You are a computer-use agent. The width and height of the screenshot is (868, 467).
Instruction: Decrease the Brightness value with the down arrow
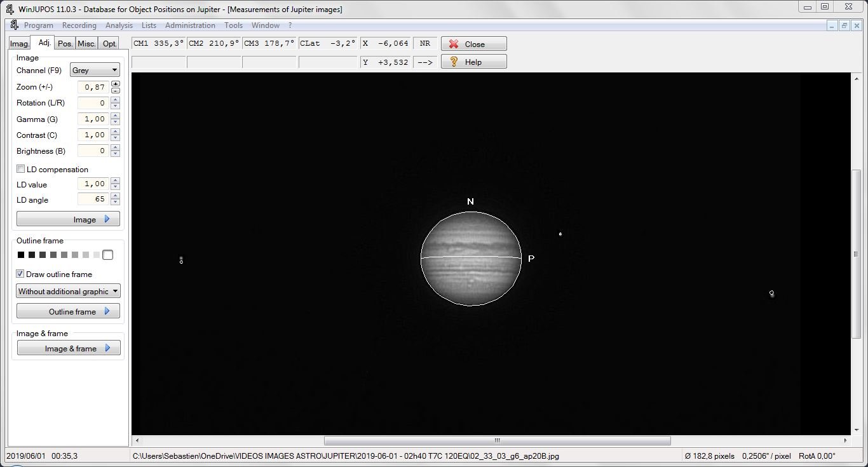click(x=115, y=154)
